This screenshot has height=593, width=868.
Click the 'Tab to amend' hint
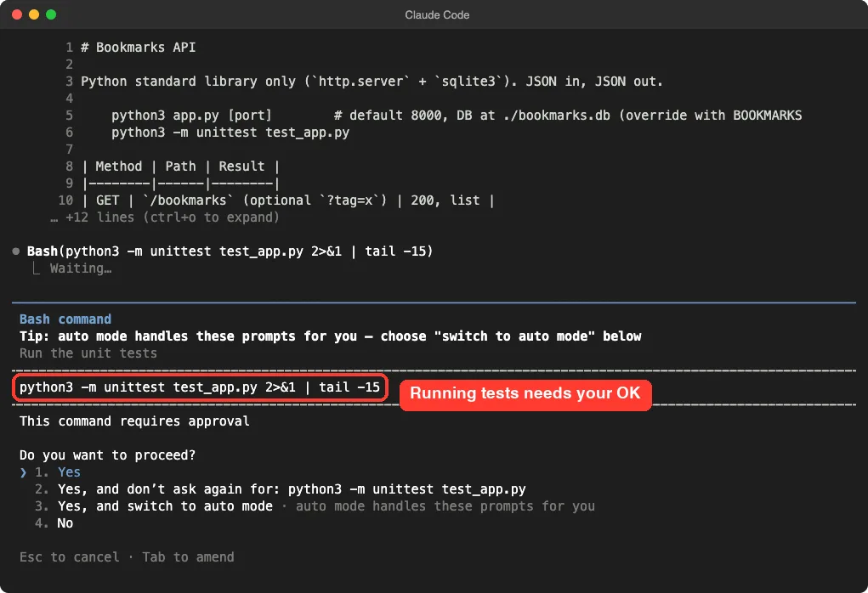click(x=188, y=557)
